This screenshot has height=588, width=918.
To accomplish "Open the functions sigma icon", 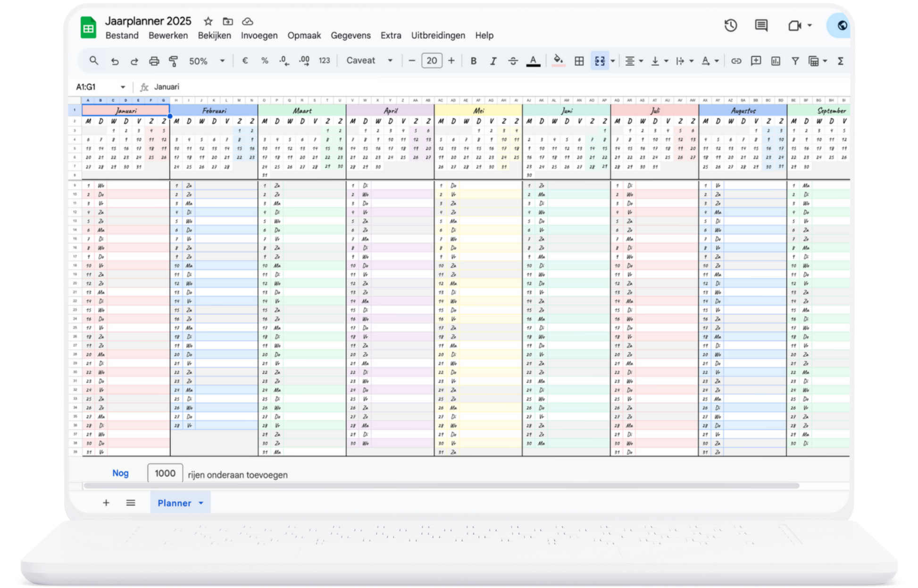I will (x=840, y=61).
